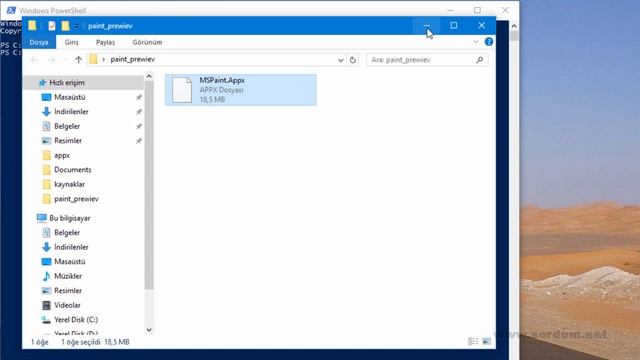
Task: Open address bar history dropdown
Action: [x=340, y=60]
